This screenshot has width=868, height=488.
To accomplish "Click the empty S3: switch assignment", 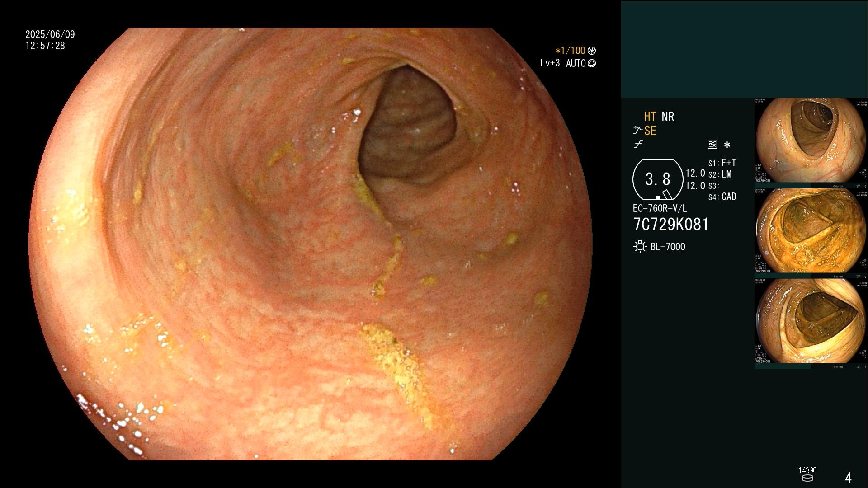I will click(713, 186).
